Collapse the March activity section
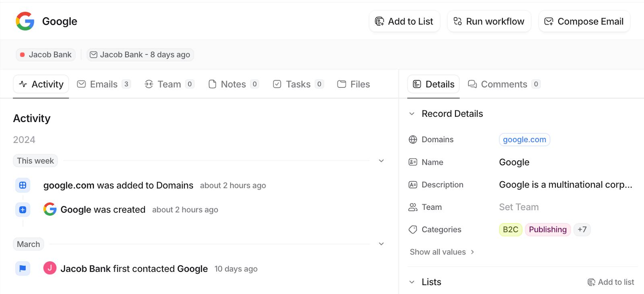 (x=381, y=244)
